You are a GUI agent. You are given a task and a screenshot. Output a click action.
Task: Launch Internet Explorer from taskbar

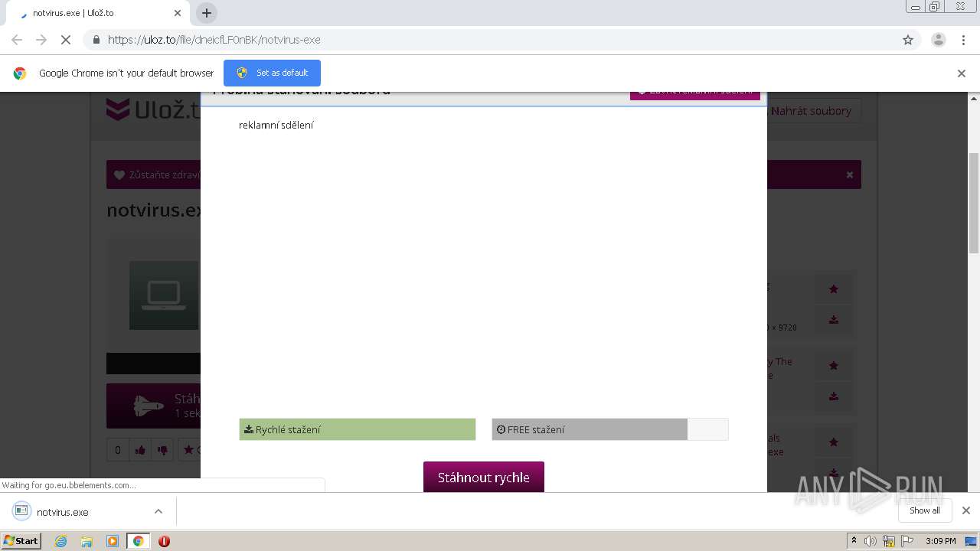pyautogui.click(x=60, y=541)
